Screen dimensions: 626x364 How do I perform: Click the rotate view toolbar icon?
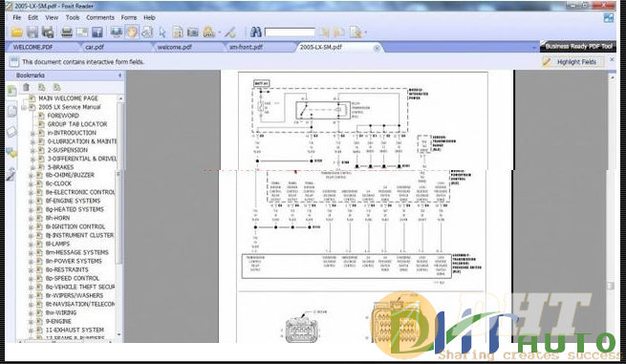coord(147,32)
